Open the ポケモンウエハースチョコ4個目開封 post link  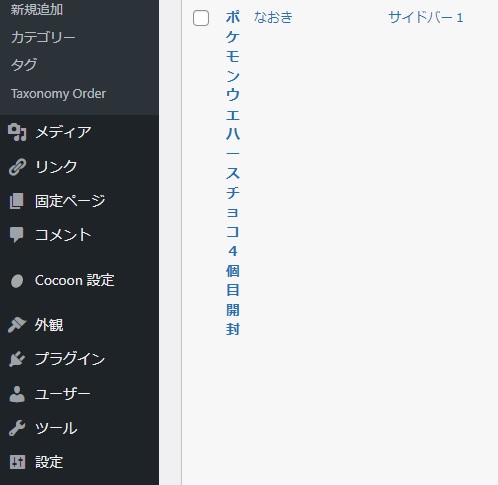233,173
